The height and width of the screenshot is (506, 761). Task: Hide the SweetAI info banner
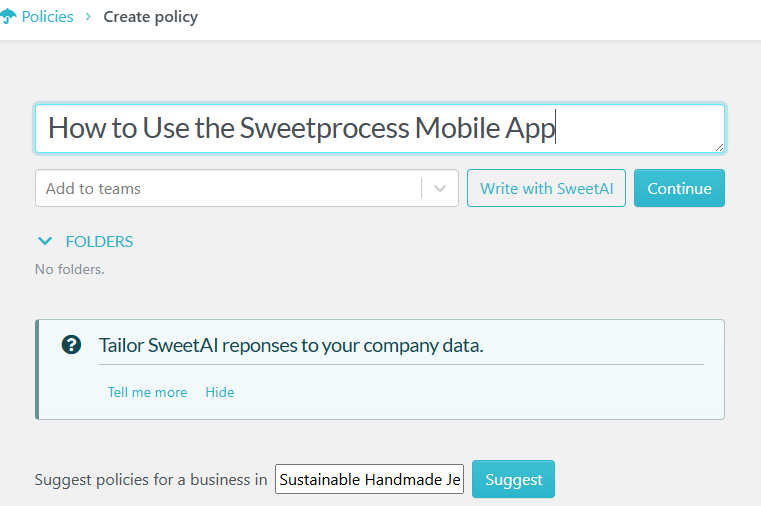[x=220, y=392]
